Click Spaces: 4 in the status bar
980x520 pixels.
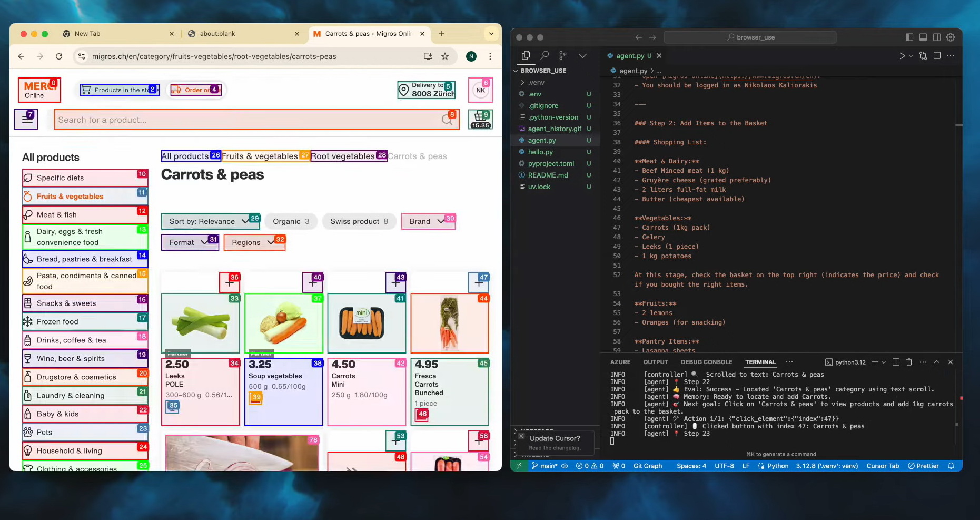691,466
